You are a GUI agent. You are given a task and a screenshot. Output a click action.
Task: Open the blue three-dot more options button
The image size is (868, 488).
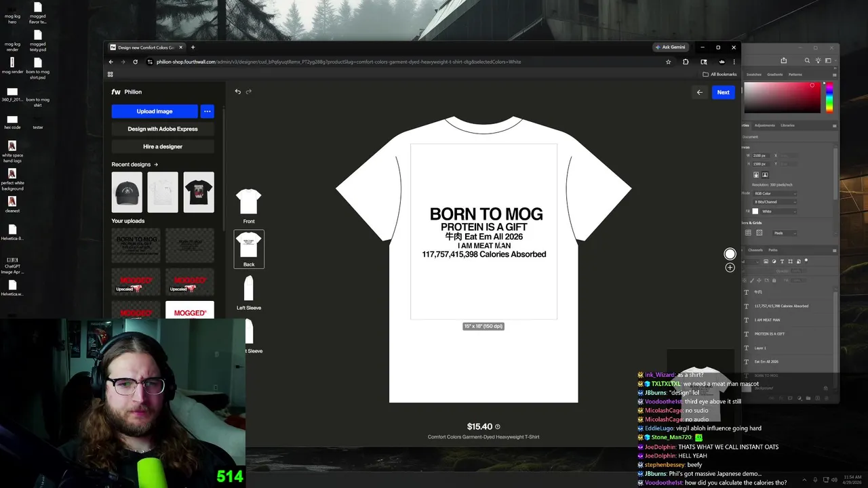click(x=208, y=111)
